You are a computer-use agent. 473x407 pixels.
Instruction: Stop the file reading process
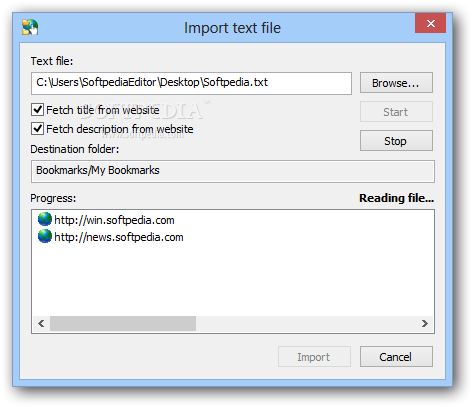(x=396, y=141)
